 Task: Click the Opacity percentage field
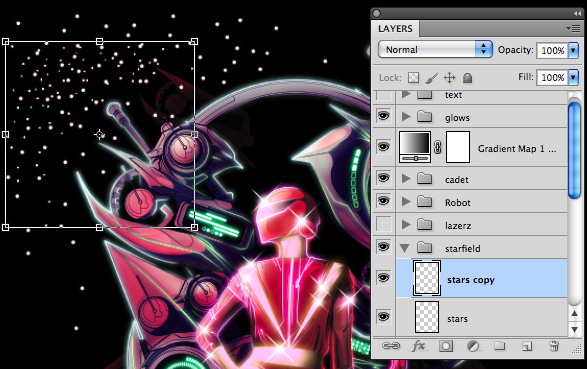click(553, 50)
